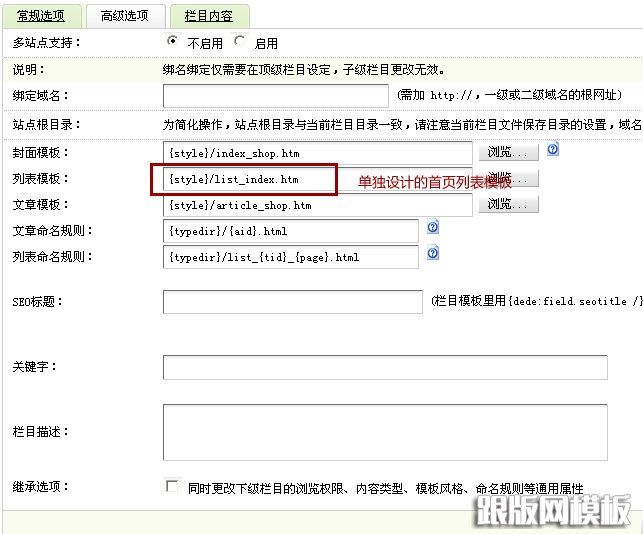Edit the 文章模板 article_shop.htm field
Image resolution: width=643 pixels, height=534 pixels.
318,205
